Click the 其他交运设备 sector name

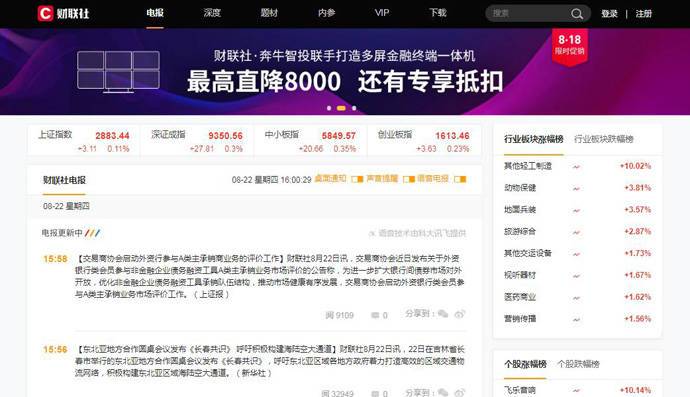coord(528,254)
